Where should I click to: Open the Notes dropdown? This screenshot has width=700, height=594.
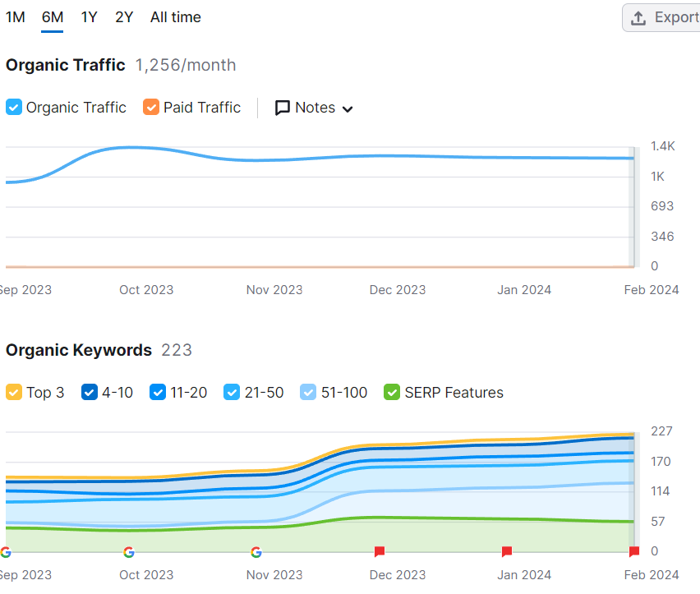314,108
